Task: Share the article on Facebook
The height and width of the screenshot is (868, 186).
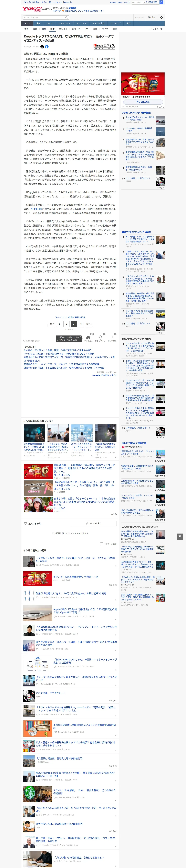Action: point(47,47)
